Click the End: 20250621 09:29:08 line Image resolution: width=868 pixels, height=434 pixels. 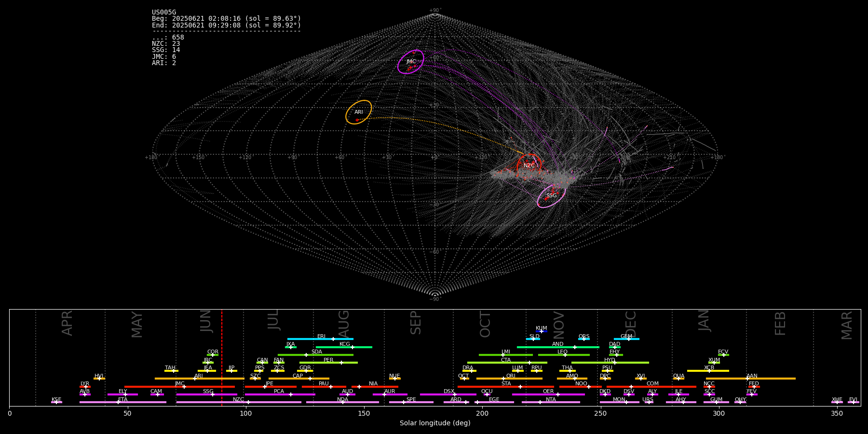pyautogui.click(x=226, y=25)
